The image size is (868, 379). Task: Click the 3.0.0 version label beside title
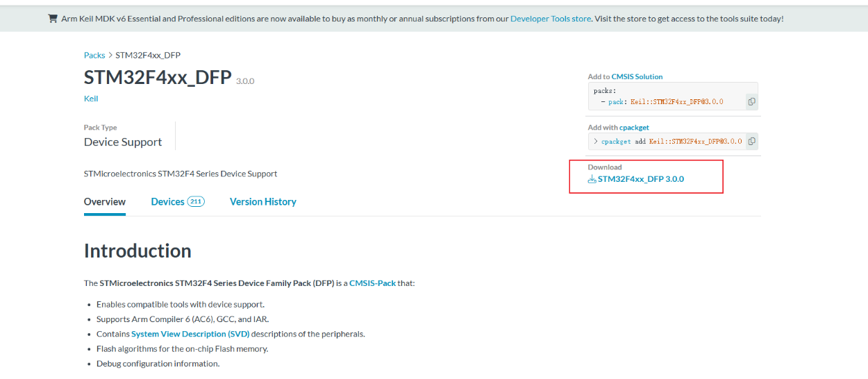pyautogui.click(x=245, y=81)
